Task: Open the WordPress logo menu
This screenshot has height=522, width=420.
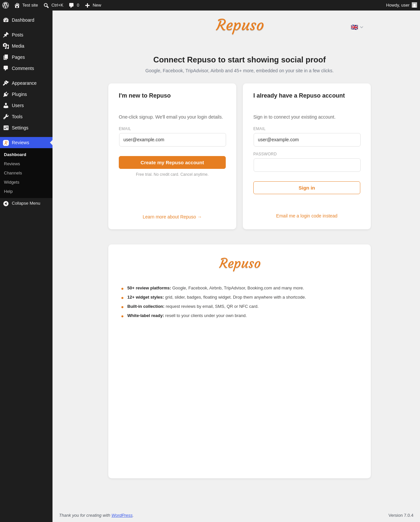Action: coord(6,5)
